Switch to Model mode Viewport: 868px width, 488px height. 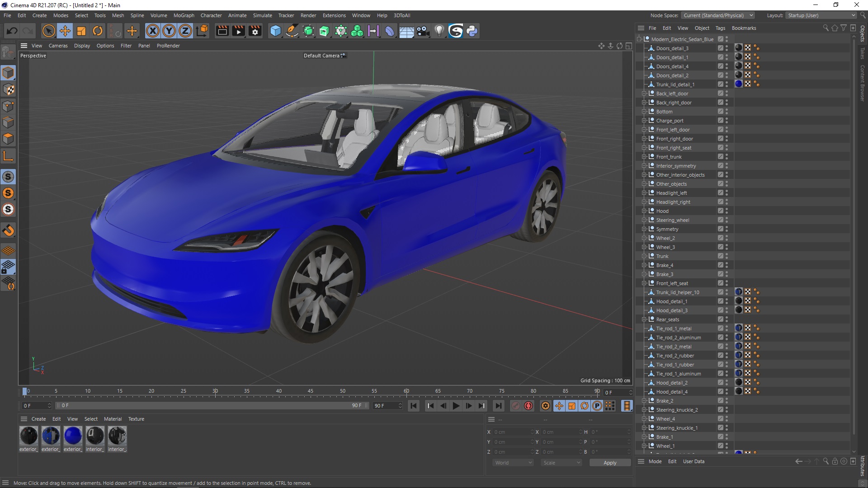pyautogui.click(x=8, y=73)
